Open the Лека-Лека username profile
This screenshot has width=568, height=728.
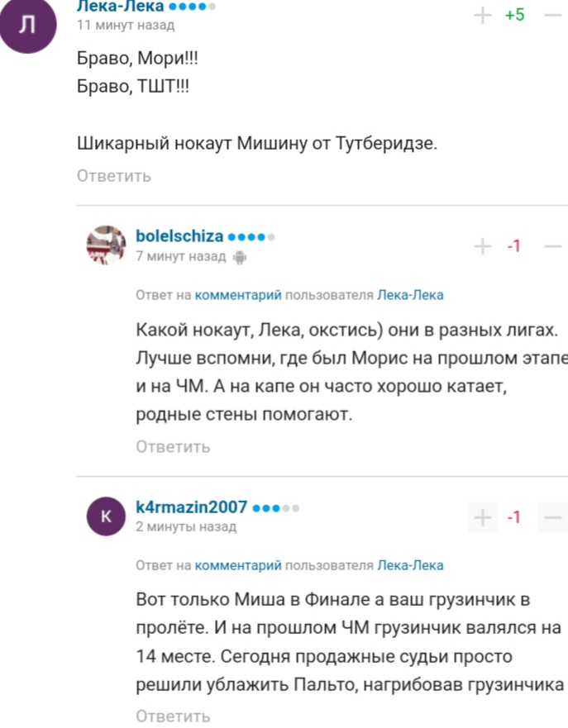click(x=120, y=7)
